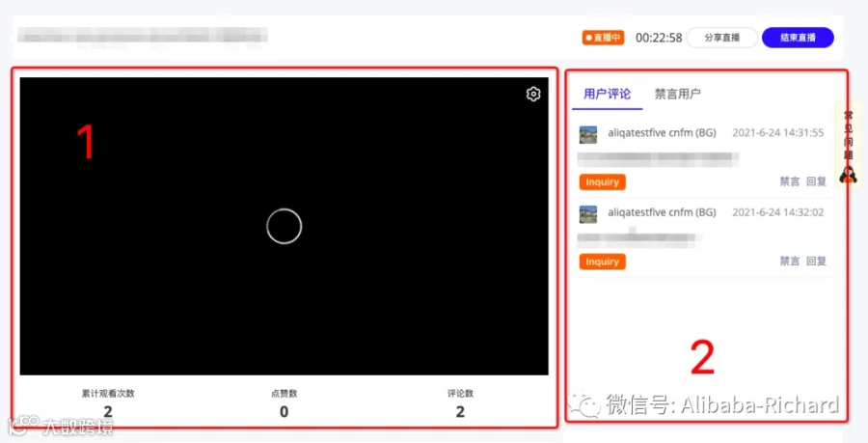Click the 常见问题 side tab text
The width and height of the screenshot is (868, 443).
[x=848, y=135]
